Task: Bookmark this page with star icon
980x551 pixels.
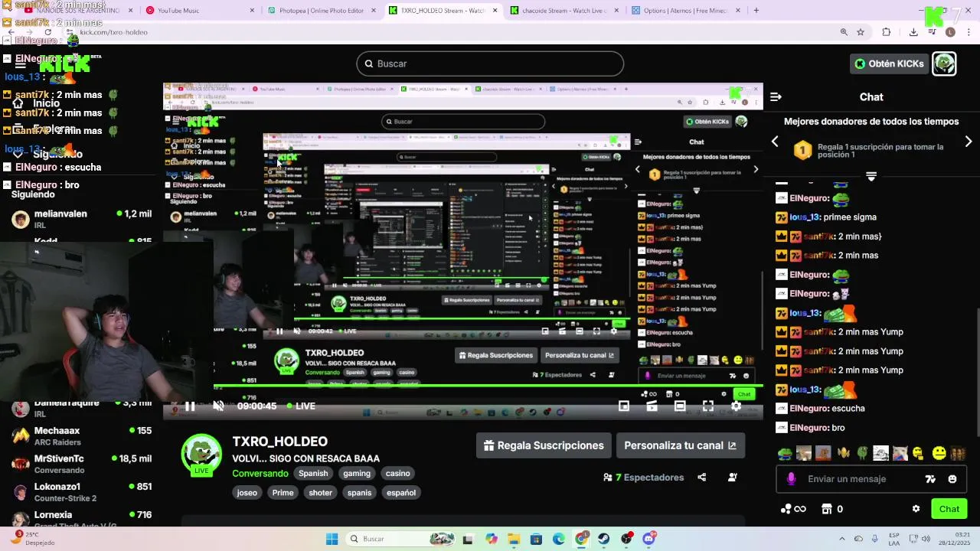Action: click(x=861, y=32)
